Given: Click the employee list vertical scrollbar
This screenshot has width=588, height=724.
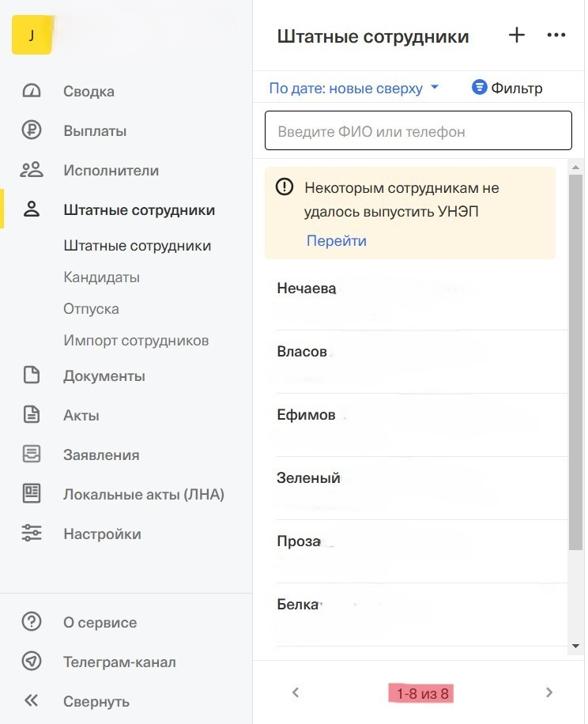Looking at the screenshot, I should click(575, 356).
